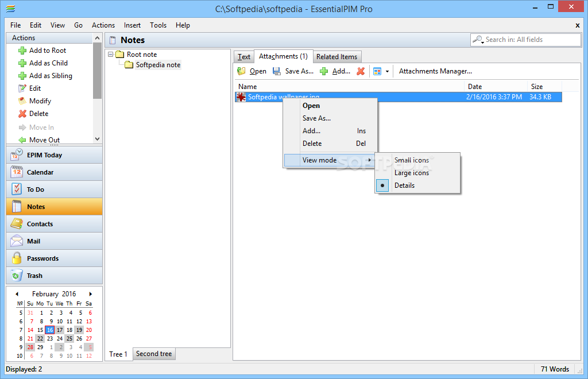Click Actions panel scroll down arrow
The image size is (588, 379).
click(98, 139)
